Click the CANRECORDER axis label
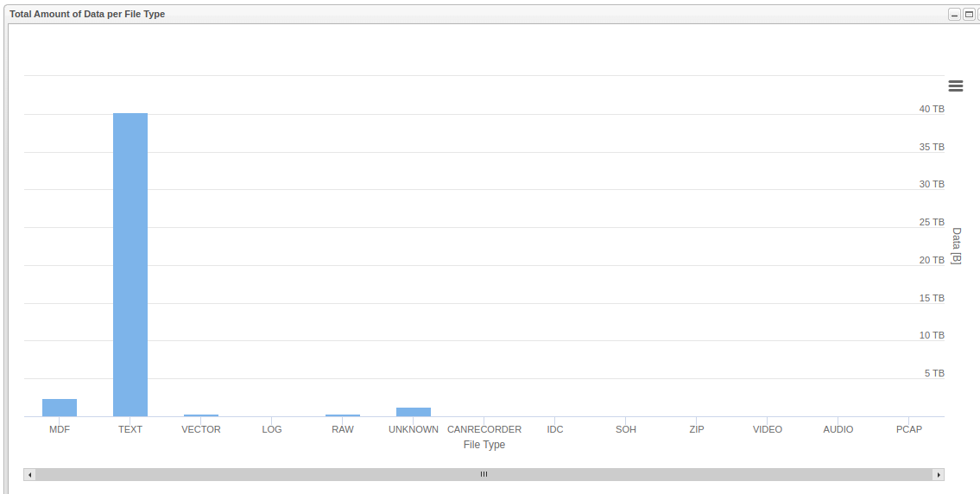980x494 pixels. pos(484,429)
